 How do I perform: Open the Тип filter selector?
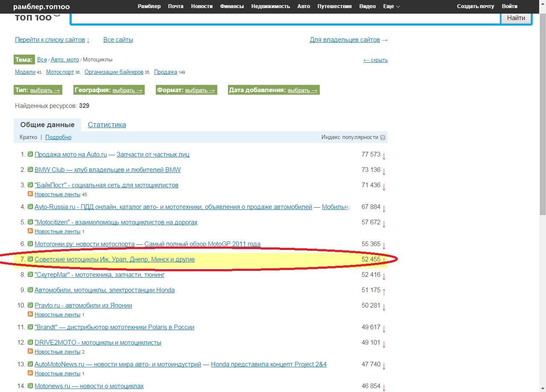coord(45,90)
